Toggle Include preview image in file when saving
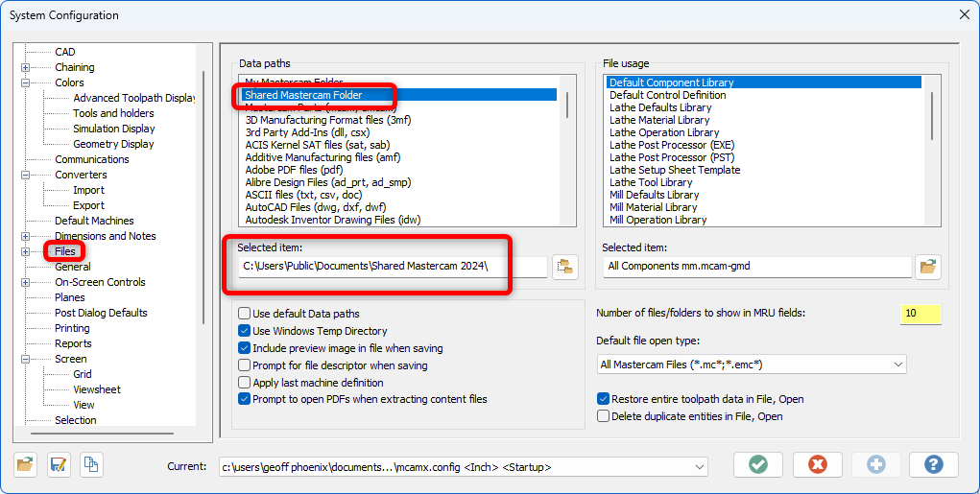The image size is (980, 494). pyautogui.click(x=245, y=348)
